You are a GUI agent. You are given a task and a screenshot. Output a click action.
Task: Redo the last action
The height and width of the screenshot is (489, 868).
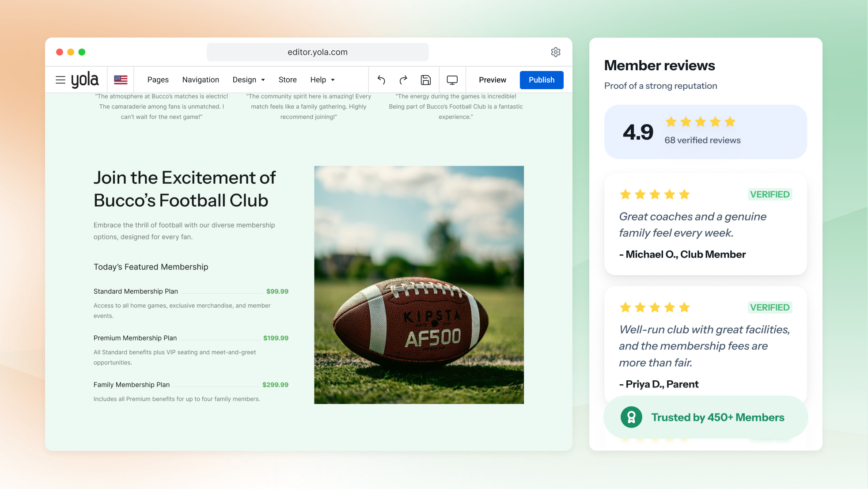(x=403, y=80)
